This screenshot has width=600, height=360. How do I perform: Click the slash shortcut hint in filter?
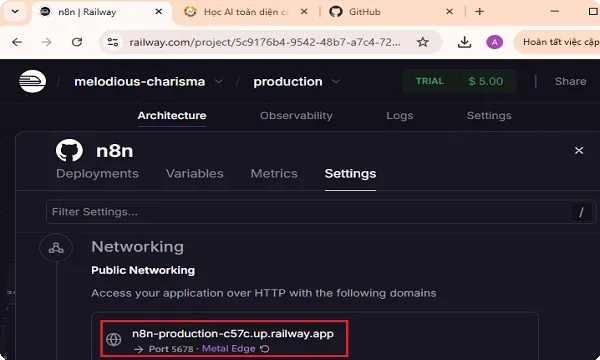pos(581,212)
